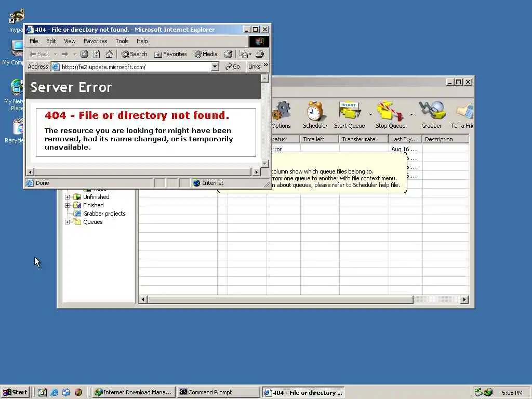The height and width of the screenshot is (399, 532).
Task: Click download list scroll left arrow
Action: pos(143,300)
